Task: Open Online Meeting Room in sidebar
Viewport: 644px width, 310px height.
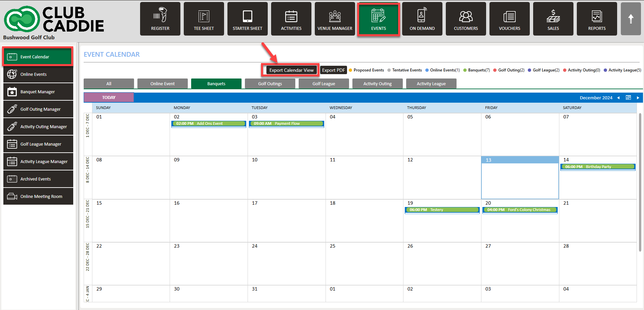Action: click(x=38, y=196)
